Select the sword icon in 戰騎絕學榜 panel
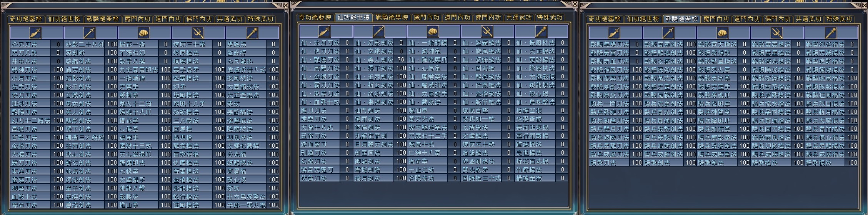The image size is (868, 215). coord(669,33)
